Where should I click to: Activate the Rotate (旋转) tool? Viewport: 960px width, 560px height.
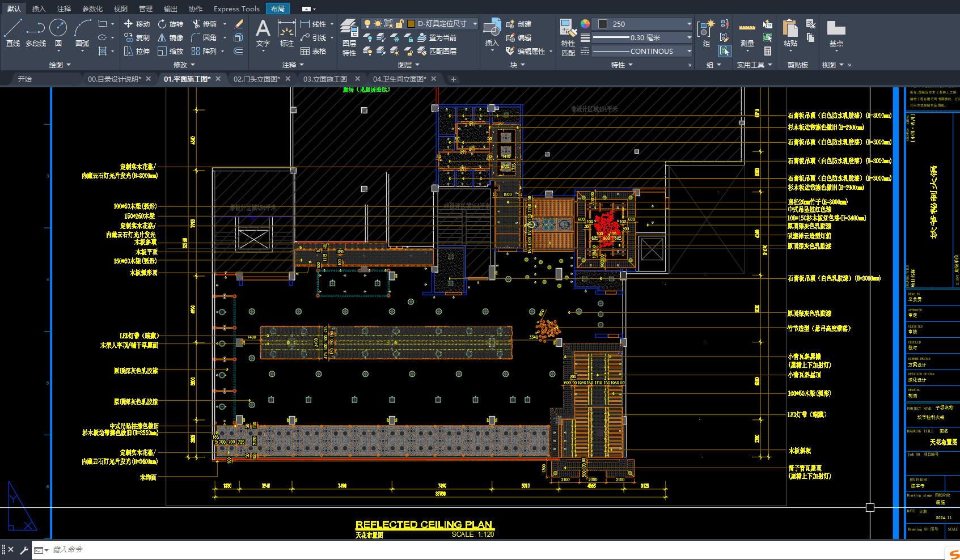(170, 24)
